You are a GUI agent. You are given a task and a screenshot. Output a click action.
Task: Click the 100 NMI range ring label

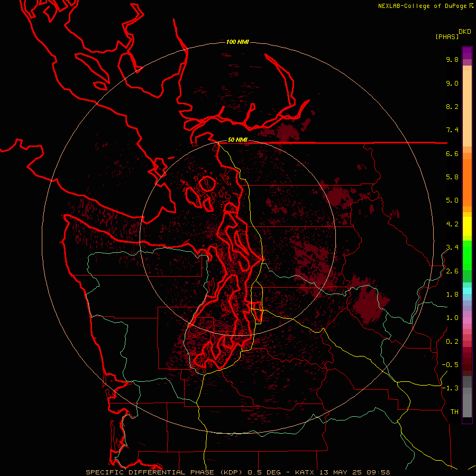tap(237, 42)
